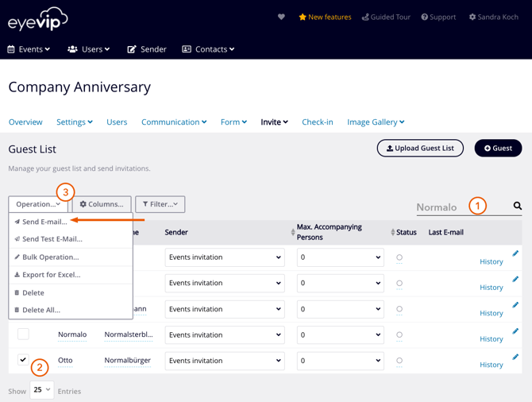Viewport: 532px width, 402px height.
Task: Expand the Filter dropdown
Action: point(160,204)
